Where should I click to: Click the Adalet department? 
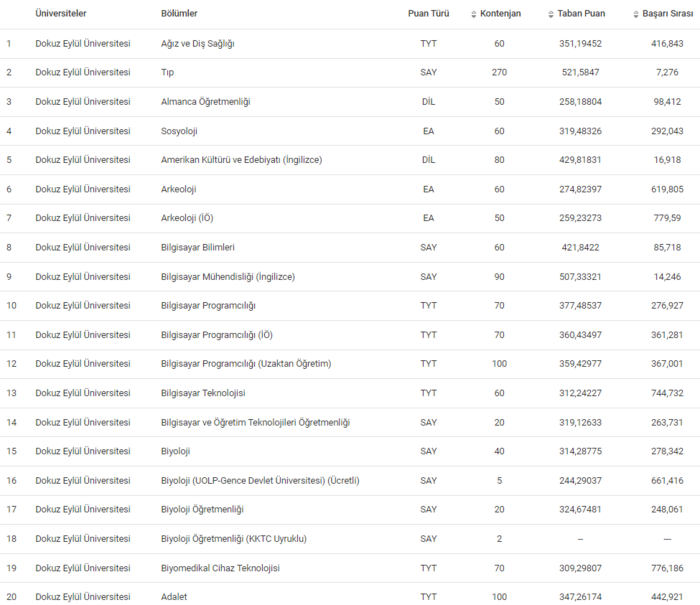click(x=174, y=597)
